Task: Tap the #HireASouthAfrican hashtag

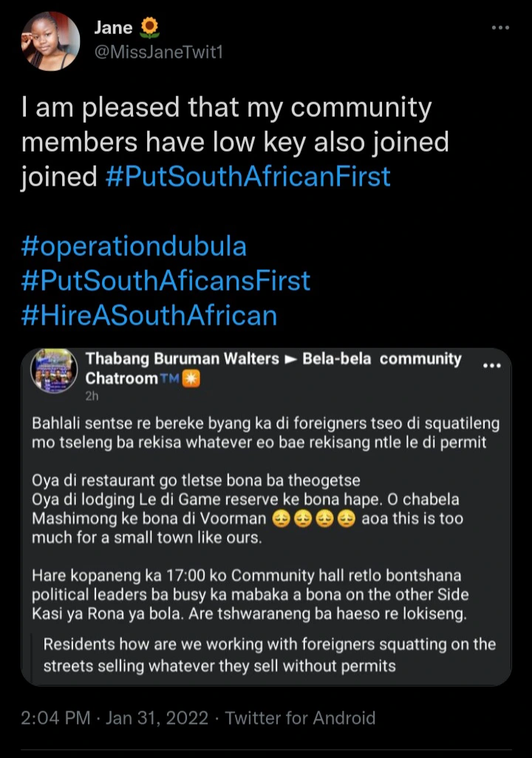Action: (x=149, y=315)
